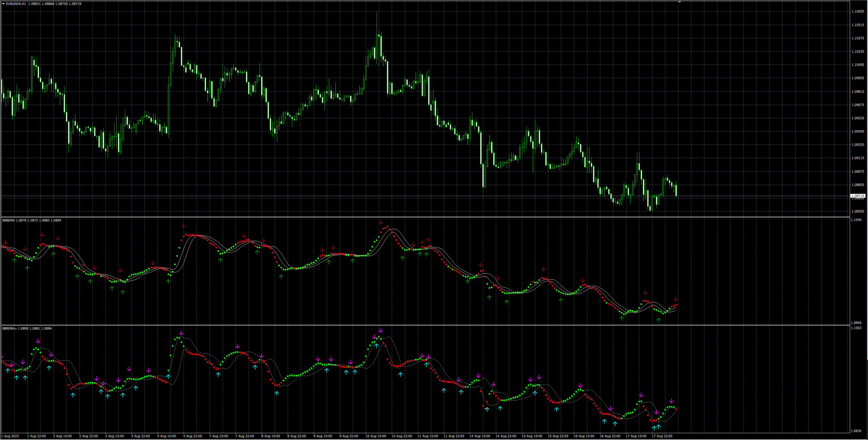Click the leftmost cyan up arrow in BBBEMA+ panel
Image resolution: width=868 pixels, height=440 pixels.
8,371
